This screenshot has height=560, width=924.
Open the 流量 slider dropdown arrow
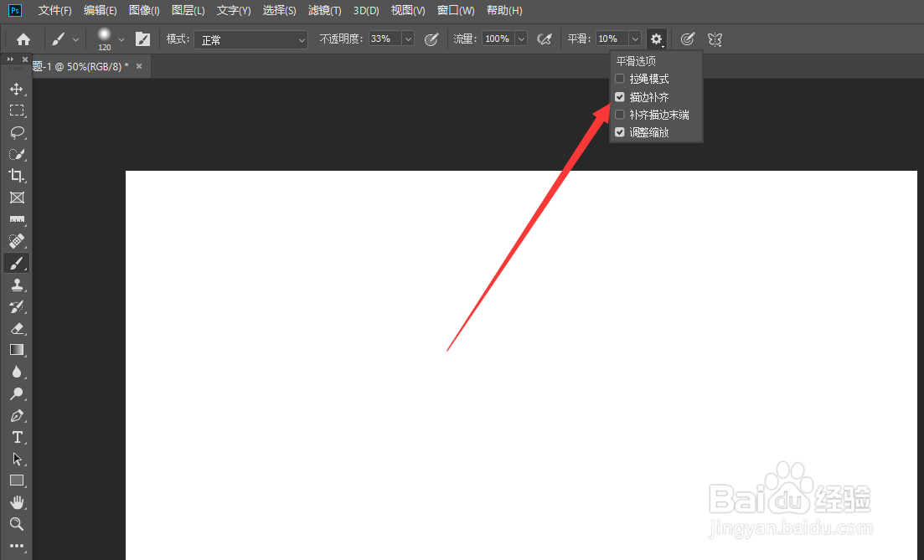521,39
